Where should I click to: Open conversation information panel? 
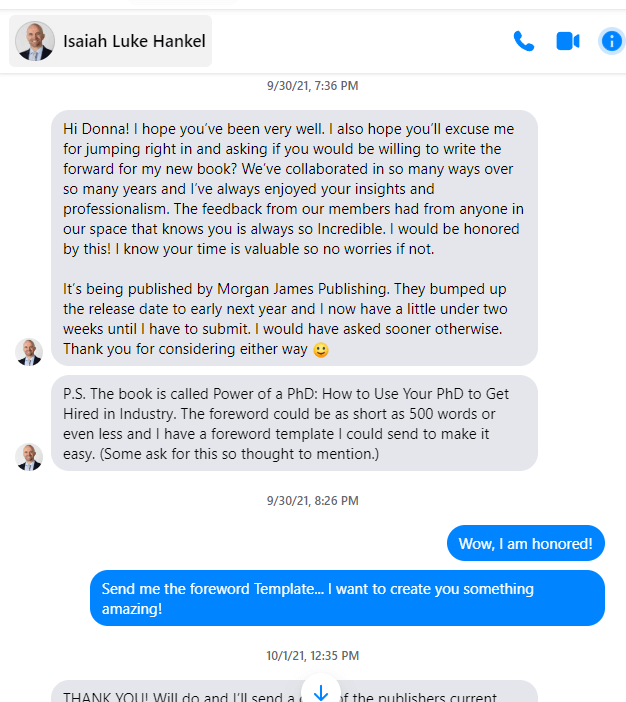(610, 41)
